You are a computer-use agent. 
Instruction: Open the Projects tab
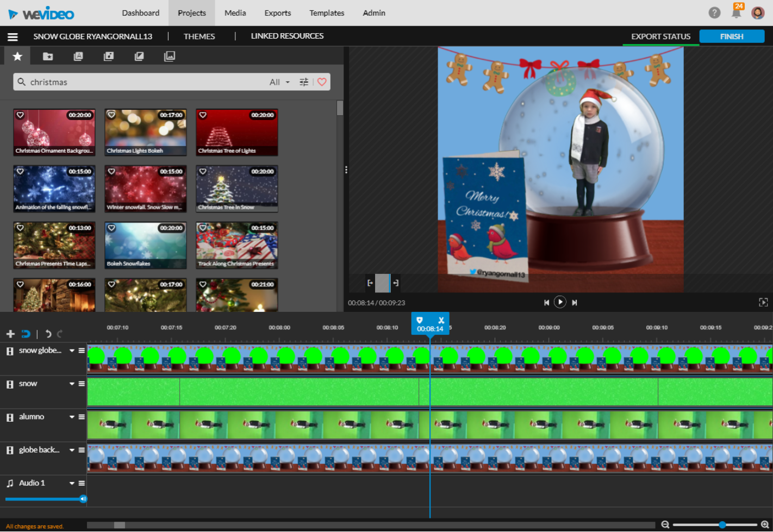[192, 13]
